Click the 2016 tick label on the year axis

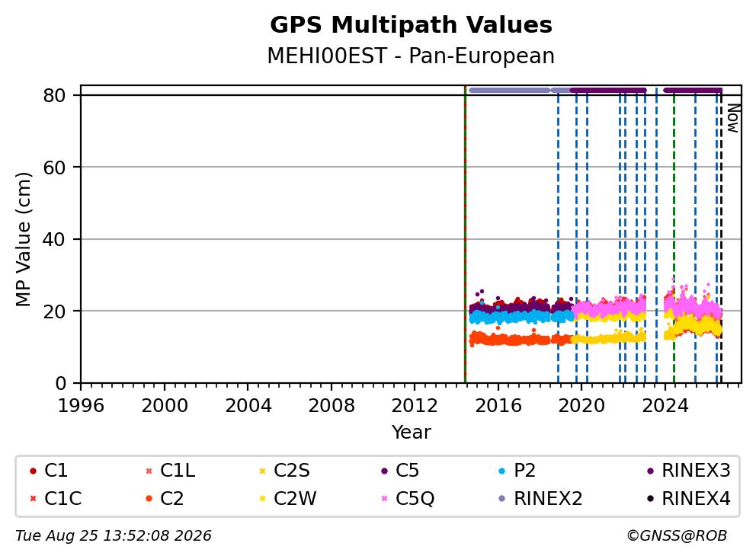(x=498, y=406)
